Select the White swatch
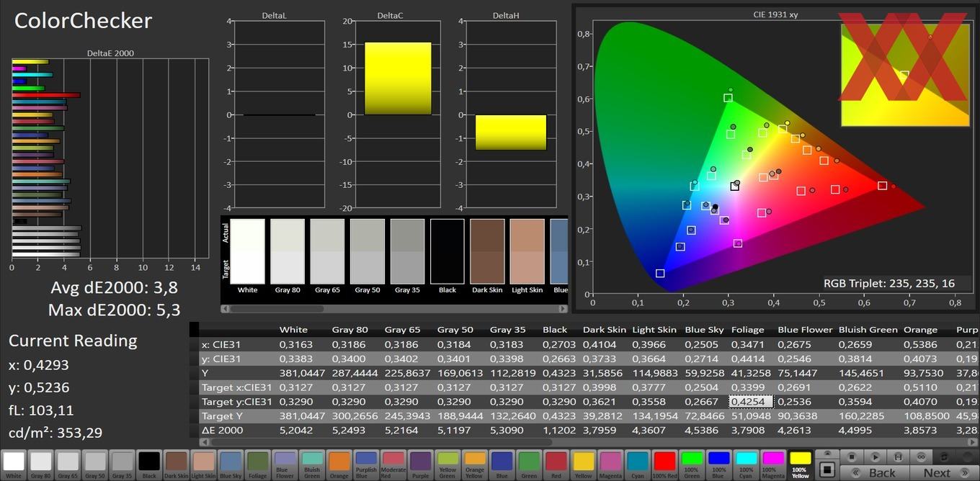The width and height of the screenshot is (980, 481). click(x=14, y=464)
